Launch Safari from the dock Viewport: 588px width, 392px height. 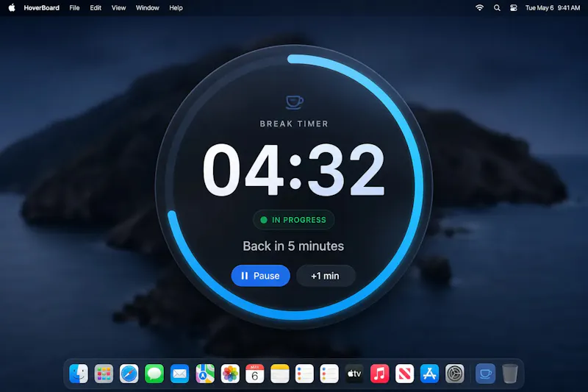[x=129, y=374]
